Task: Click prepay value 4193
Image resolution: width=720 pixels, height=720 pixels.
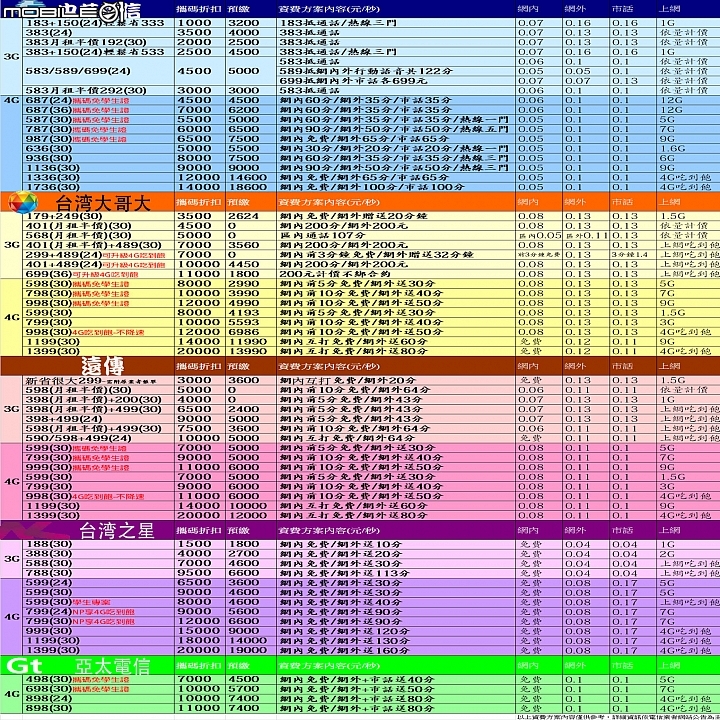Action: [x=244, y=313]
